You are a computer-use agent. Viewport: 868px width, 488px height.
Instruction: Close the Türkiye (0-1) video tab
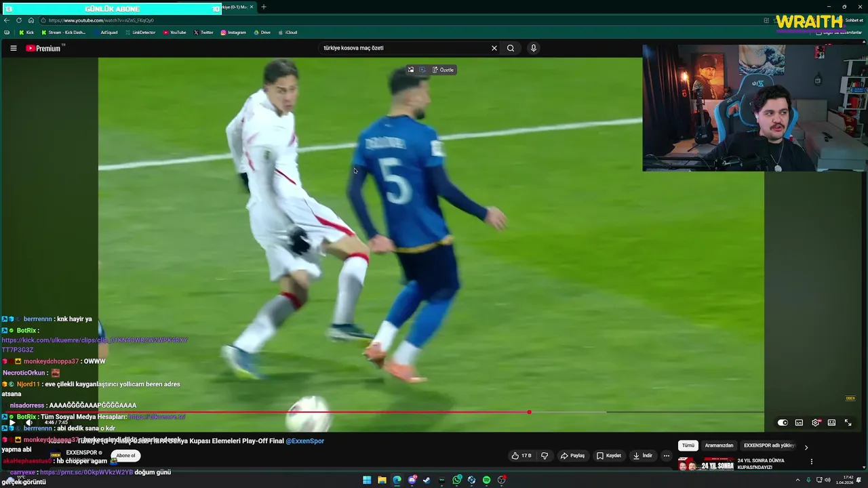pos(252,7)
